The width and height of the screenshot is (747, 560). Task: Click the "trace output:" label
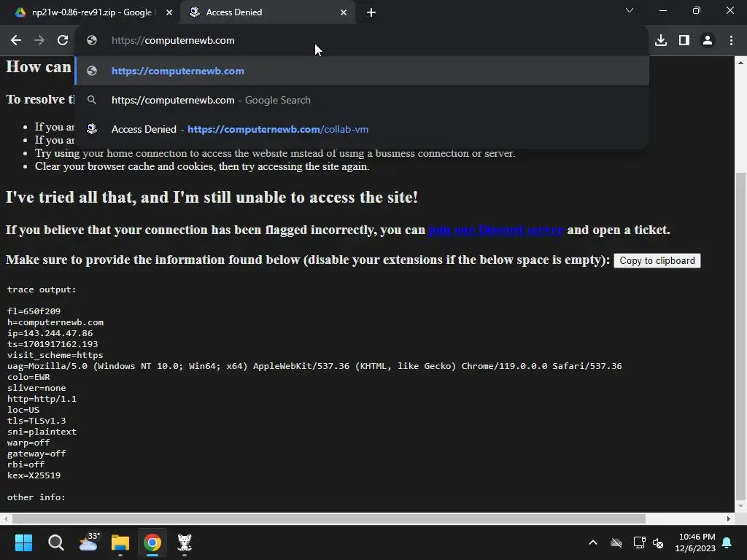click(42, 289)
